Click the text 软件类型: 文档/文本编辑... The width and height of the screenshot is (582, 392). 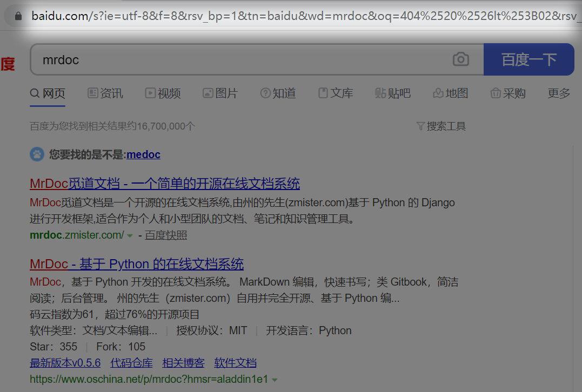pyautogui.click(x=93, y=330)
